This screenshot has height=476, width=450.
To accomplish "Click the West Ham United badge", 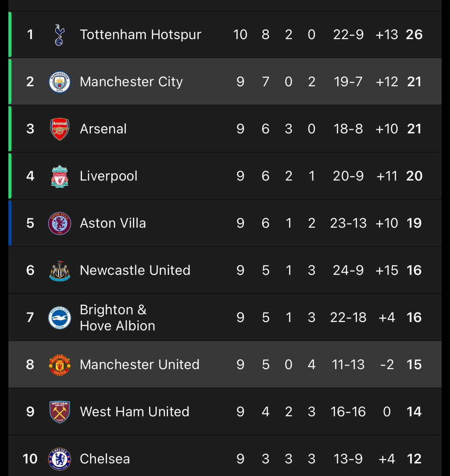I will coord(59,412).
